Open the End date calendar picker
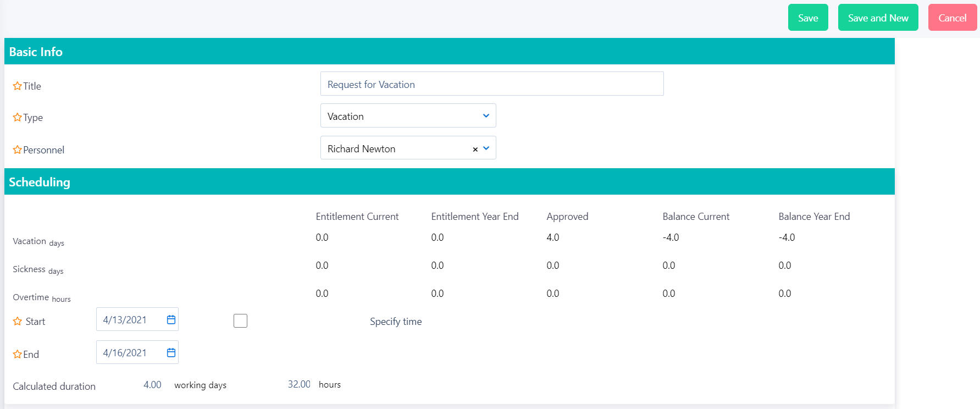This screenshot has height=409, width=980. click(171, 353)
